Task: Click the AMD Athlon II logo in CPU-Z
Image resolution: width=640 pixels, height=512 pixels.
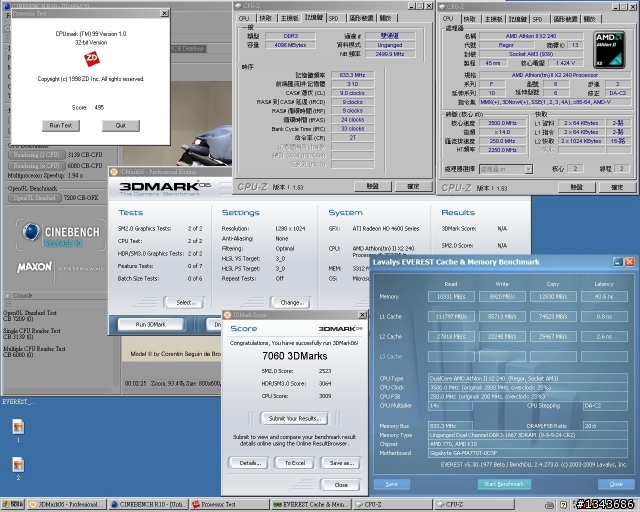Action: (609, 49)
